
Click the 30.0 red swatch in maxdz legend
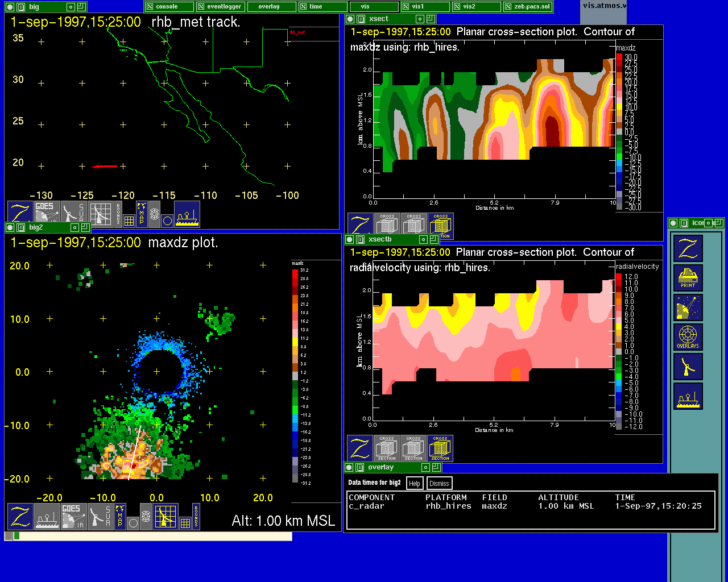(x=619, y=57)
